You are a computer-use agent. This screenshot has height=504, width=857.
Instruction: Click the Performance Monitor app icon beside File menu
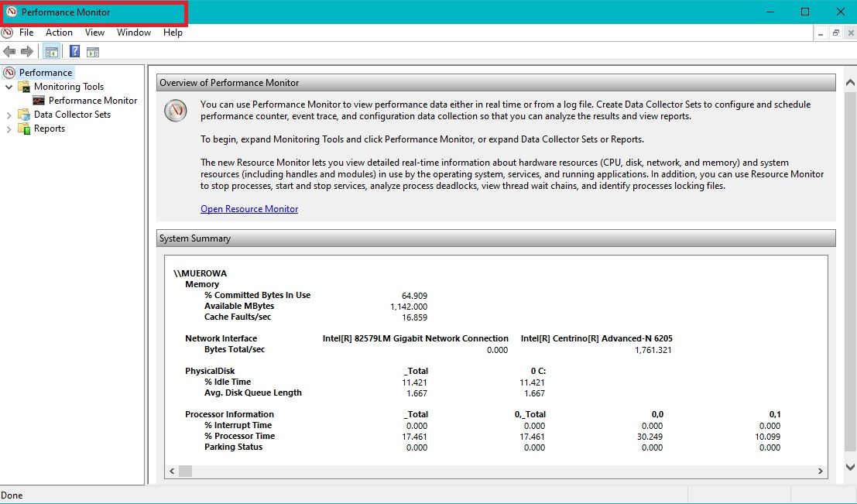tap(7, 33)
